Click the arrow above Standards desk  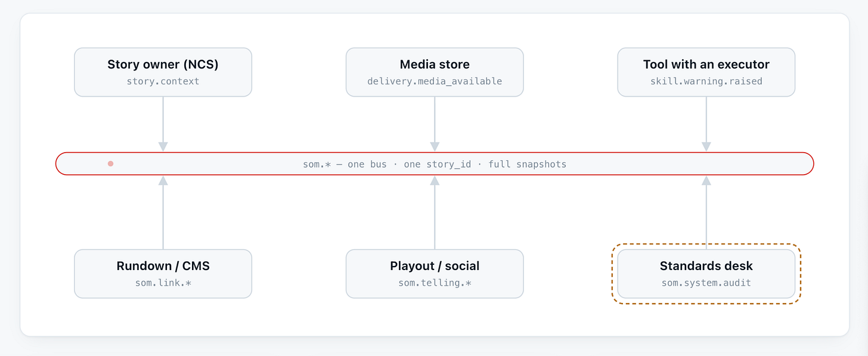point(706,212)
